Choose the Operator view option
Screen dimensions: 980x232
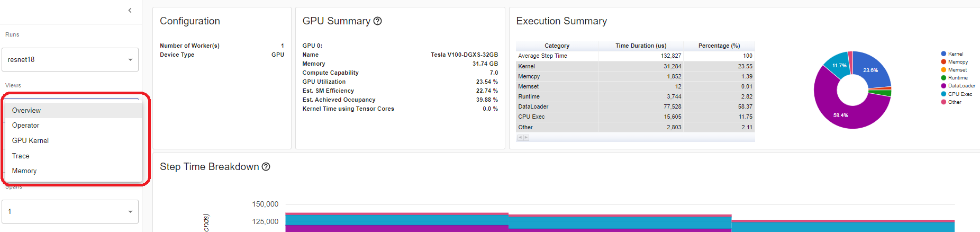[x=26, y=126]
